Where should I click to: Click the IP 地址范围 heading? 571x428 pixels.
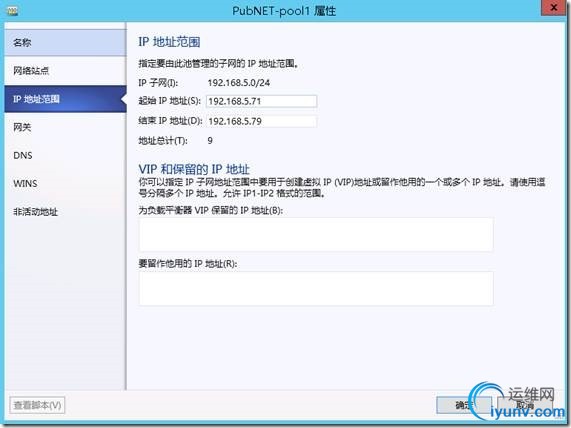tap(169, 42)
